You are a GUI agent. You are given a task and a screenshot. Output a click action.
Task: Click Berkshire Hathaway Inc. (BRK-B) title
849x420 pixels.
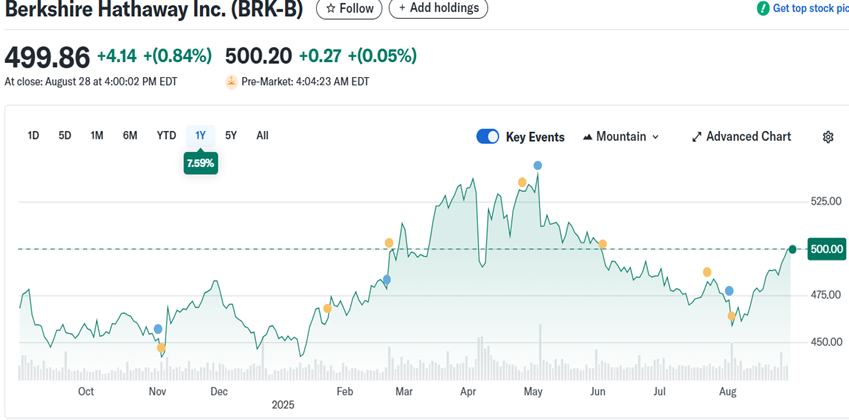coord(154,9)
